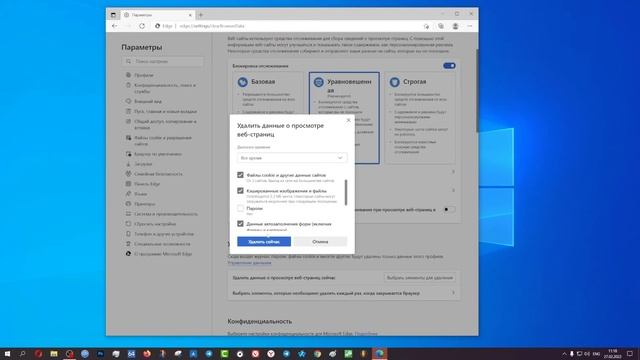Click the address bar URL field
The height and width of the screenshot is (360, 640).
point(286,26)
